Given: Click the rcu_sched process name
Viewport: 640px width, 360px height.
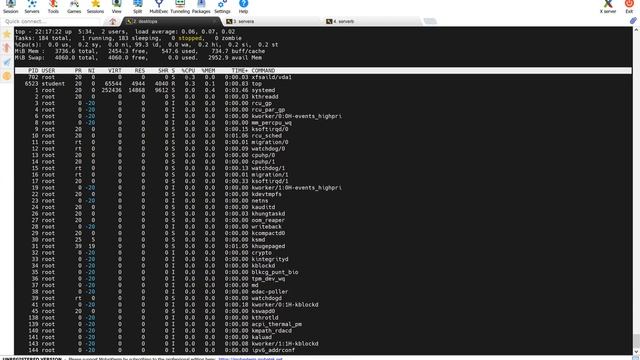Looking at the screenshot, I should pos(267,136).
